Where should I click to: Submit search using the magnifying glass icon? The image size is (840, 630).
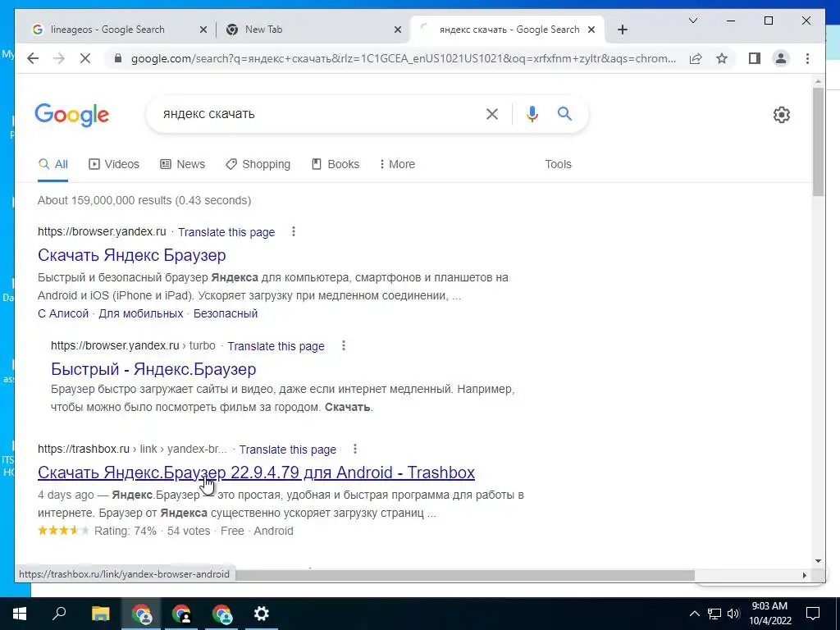(564, 113)
